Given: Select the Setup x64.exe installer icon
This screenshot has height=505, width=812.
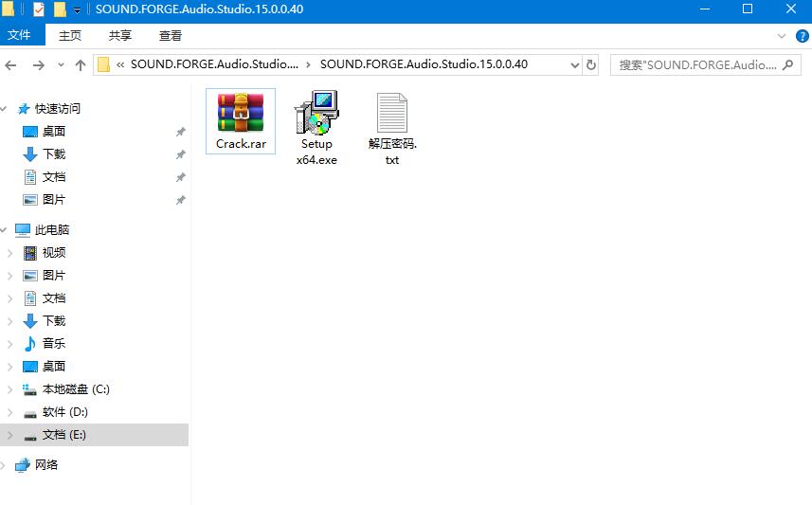Looking at the screenshot, I should click(x=316, y=113).
